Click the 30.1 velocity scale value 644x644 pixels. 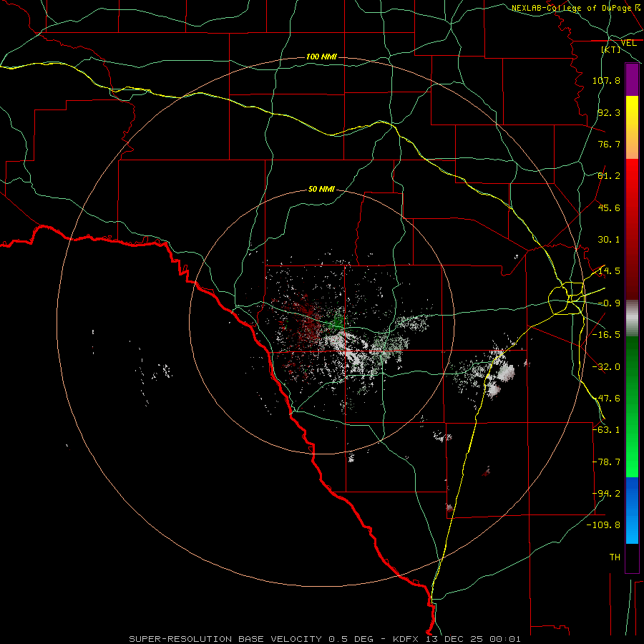point(609,240)
